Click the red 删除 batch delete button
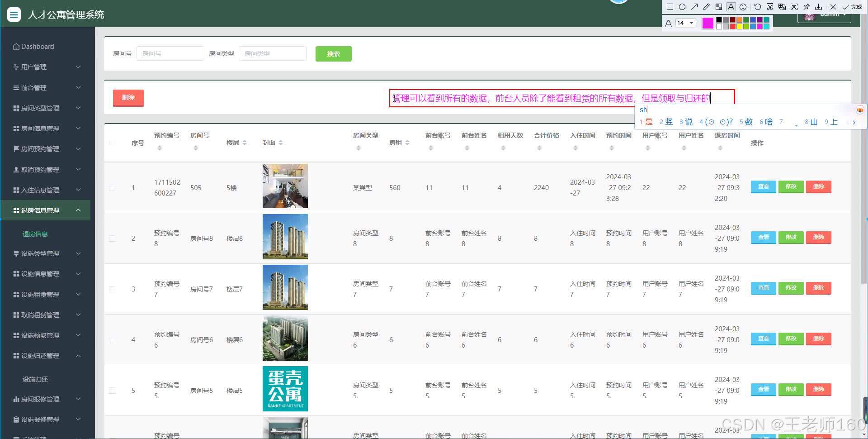 click(x=128, y=98)
